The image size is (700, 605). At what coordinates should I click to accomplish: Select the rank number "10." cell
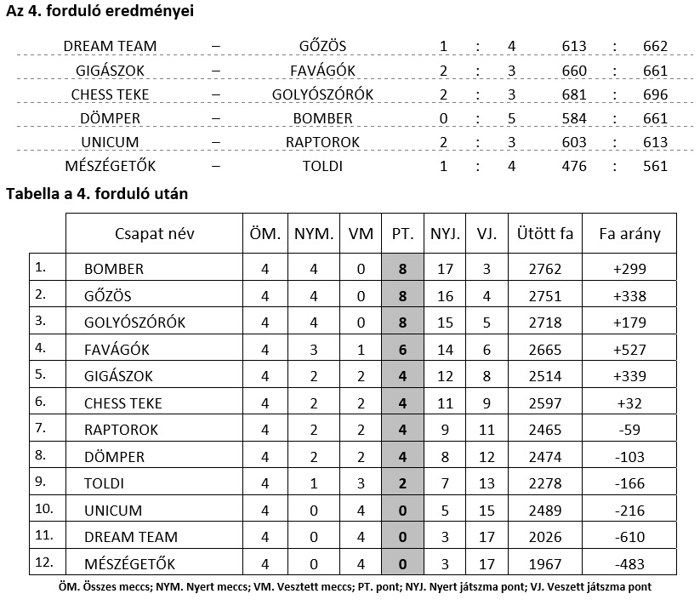click(44, 509)
